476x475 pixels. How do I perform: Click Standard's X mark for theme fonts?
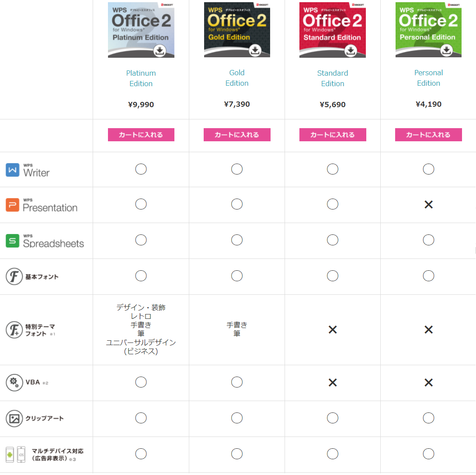332,330
